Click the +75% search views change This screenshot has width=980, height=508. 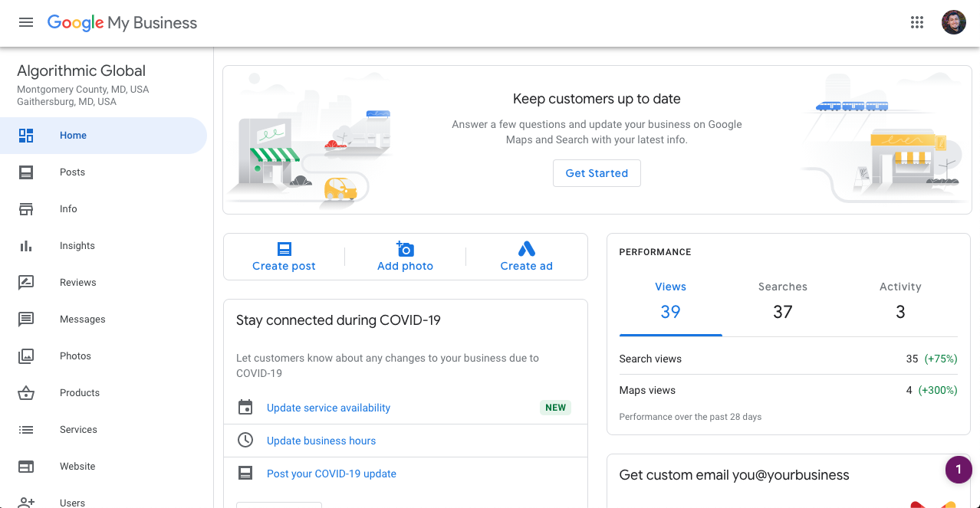click(941, 359)
